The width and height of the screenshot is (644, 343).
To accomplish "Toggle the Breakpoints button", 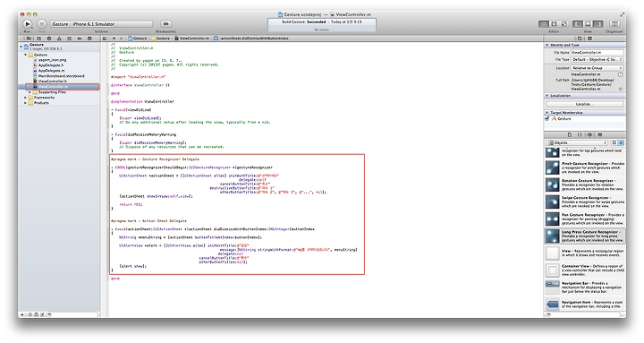I will 165,24.
